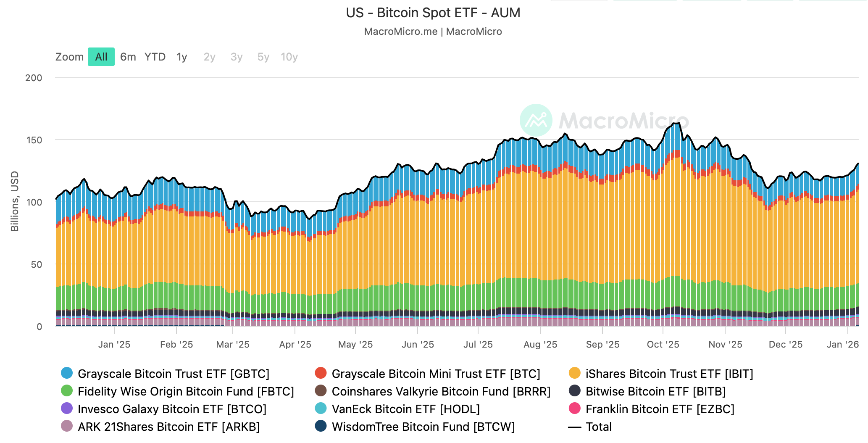This screenshot has height=443, width=868.
Task: Click the black Total line symbol in legend
Action: click(574, 427)
